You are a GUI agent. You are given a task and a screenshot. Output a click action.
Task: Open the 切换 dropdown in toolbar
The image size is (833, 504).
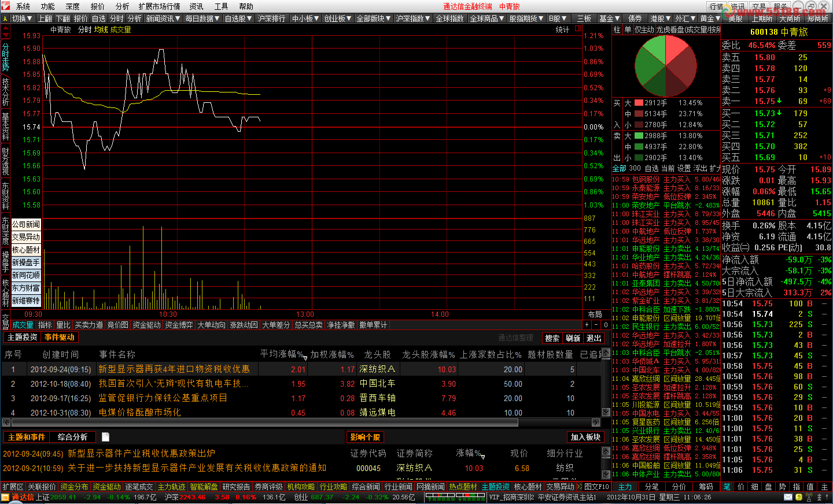22,18
